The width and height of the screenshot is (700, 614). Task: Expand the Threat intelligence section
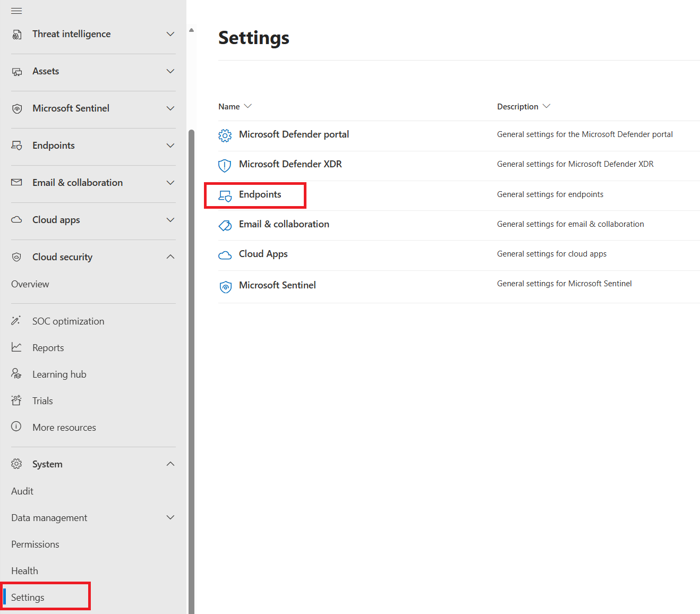(x=170, y=34)
